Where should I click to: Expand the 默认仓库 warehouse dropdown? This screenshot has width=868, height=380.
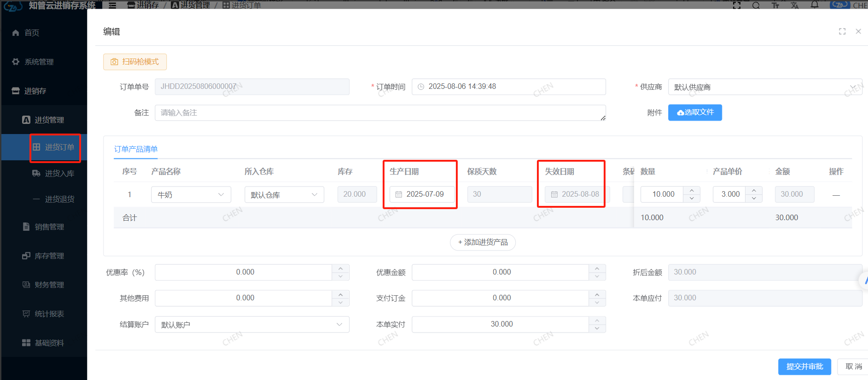point(284,194)
